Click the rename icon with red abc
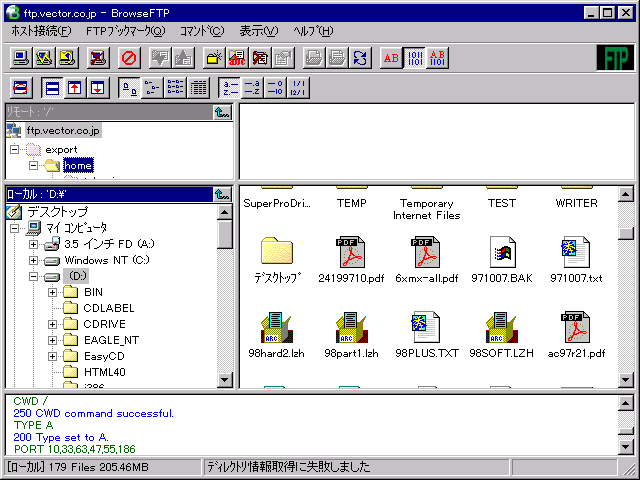Image resolution: width=640 pixels, height=480 pixels. (237, 58)
